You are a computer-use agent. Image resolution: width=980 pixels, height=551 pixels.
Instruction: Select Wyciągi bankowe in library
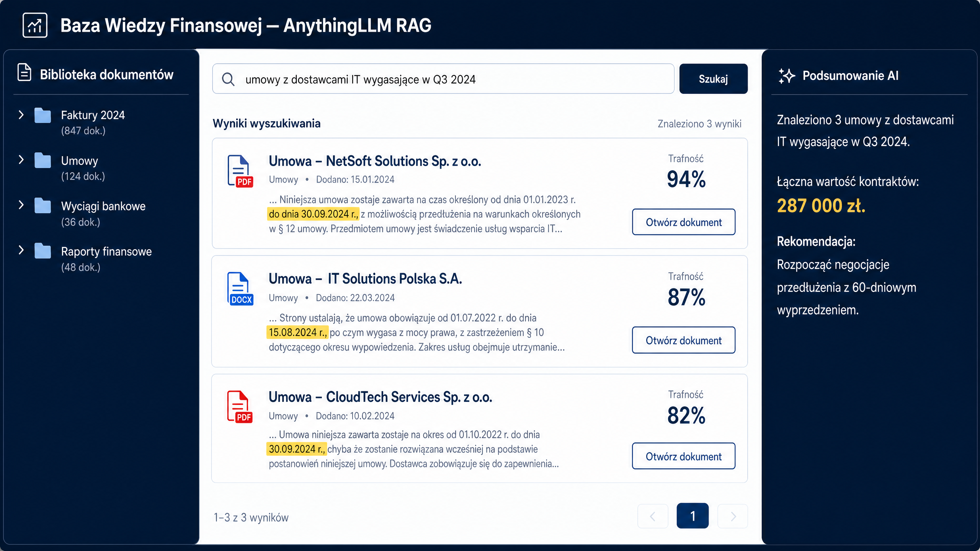(103, 206)
